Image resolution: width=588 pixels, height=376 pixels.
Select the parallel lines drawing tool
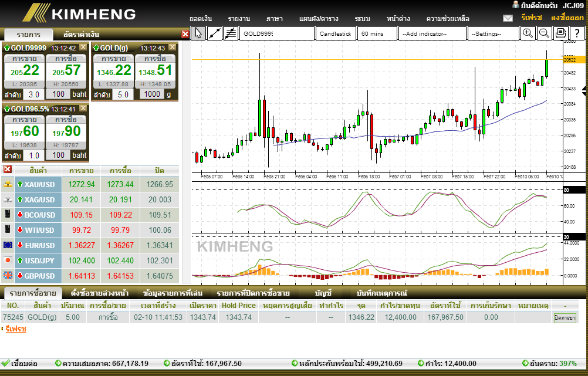[231, 33]
